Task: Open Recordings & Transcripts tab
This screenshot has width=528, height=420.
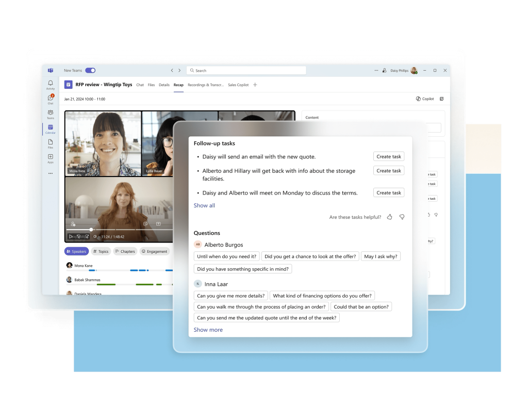Action: point(206,85)
